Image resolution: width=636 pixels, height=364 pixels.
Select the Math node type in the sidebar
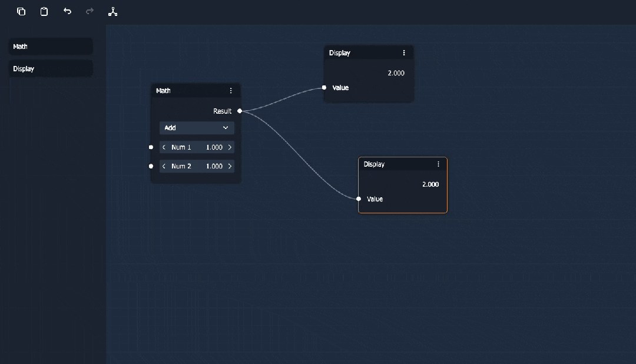51,47
